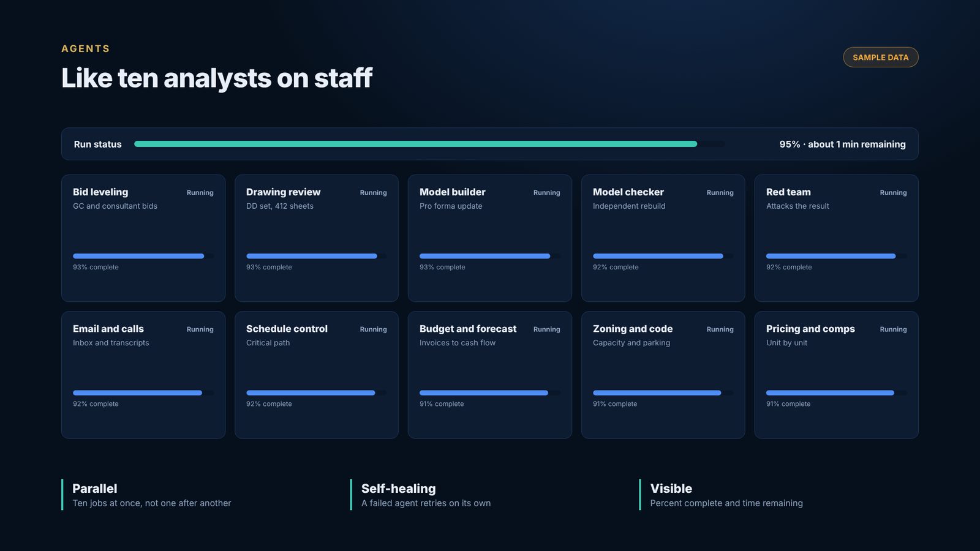Click 'GC and consultant bids' subtitle
980x551 pixels.
click(x=115, y=206)
